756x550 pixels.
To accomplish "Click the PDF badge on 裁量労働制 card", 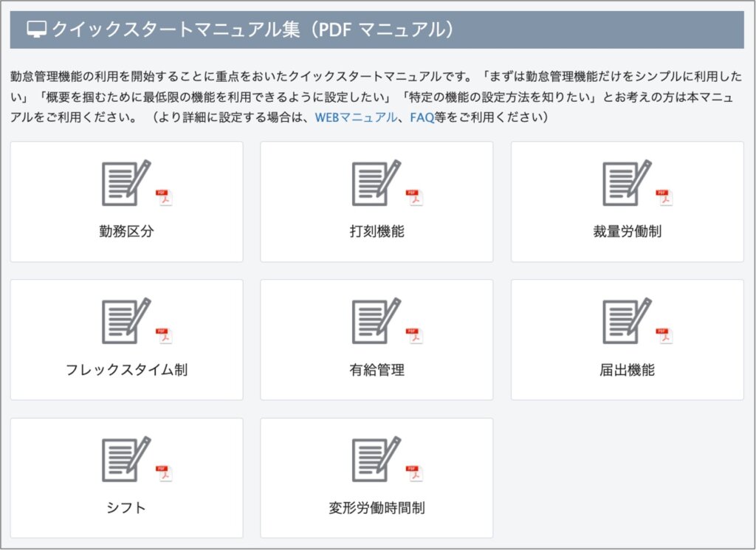I will [664, 197].
